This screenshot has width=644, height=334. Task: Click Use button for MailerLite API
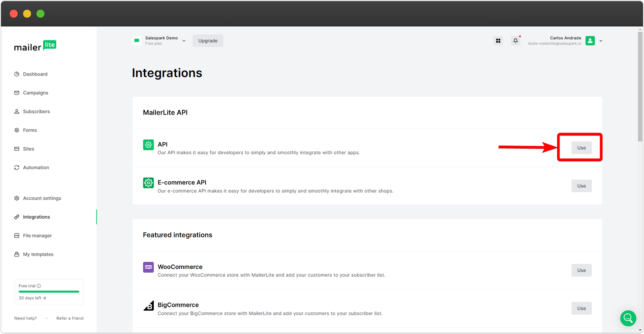click(x=581, y=148)
